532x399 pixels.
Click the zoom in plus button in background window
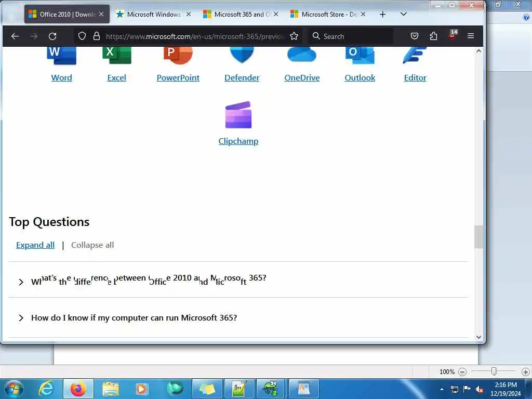(x=526, y=372)
